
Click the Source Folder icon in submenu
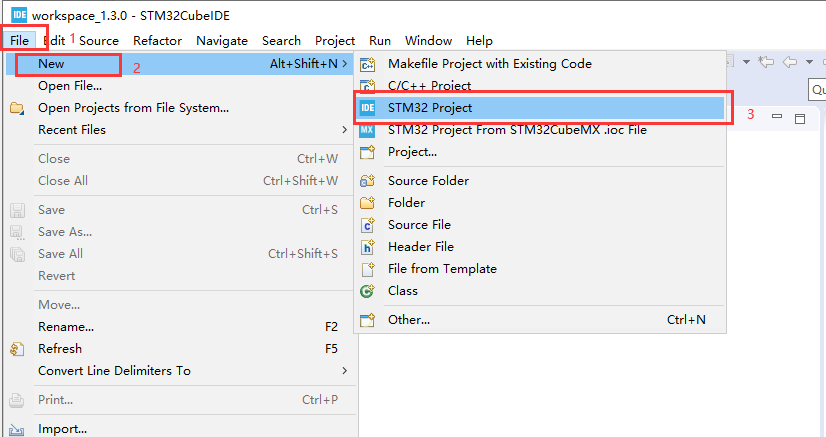(x=367, y=181)
